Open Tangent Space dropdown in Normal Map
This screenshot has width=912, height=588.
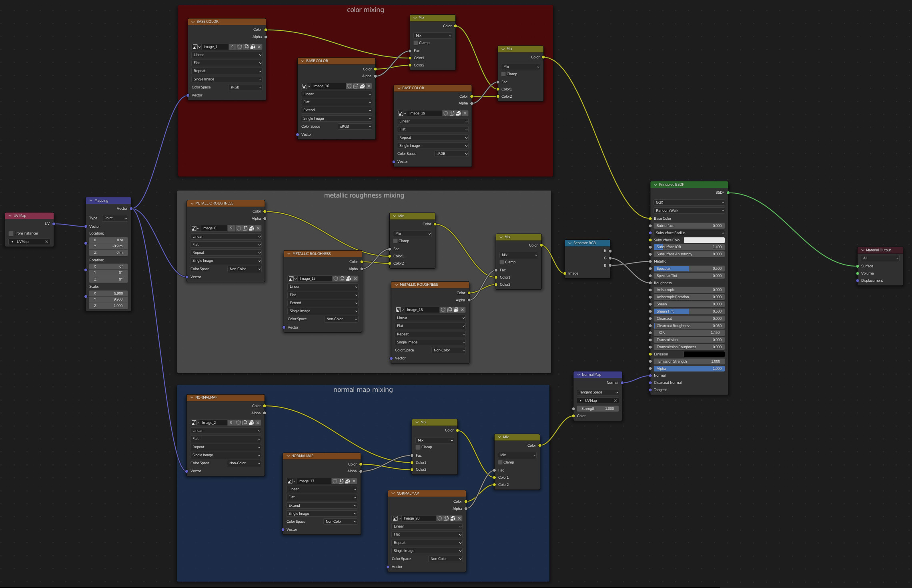pyautogui.click(x=598, y=392)
